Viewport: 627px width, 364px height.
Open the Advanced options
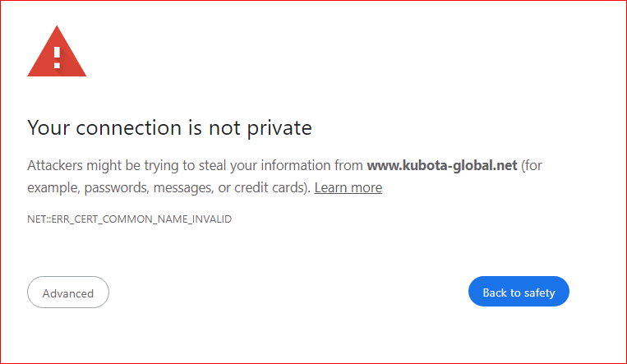[68, 293]
